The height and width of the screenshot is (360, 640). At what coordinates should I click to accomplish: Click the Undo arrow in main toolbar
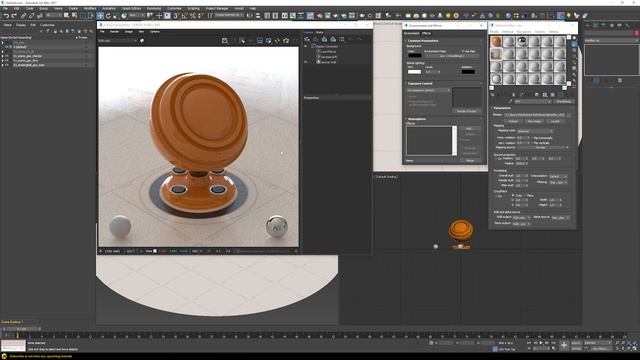click(x=6, y=16)
